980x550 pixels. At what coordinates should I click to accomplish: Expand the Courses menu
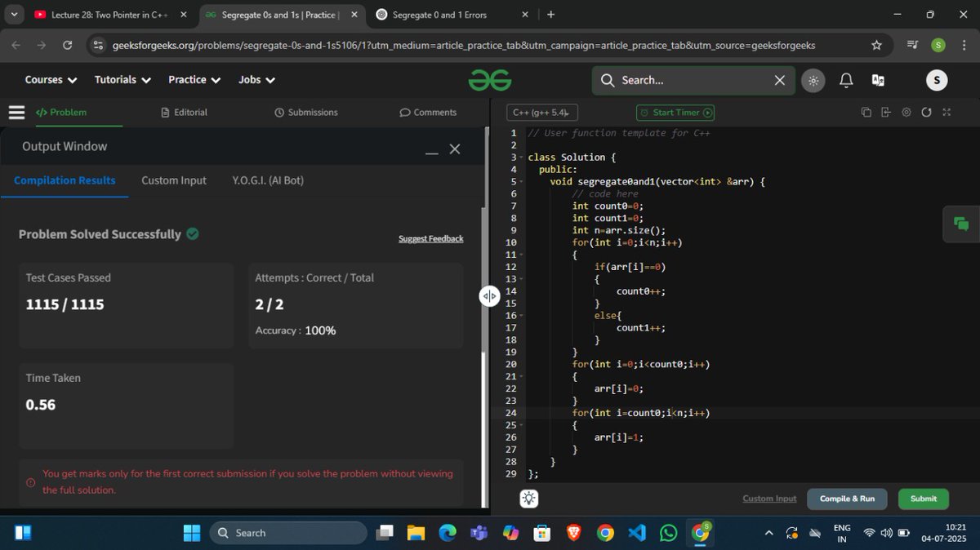[x=51, y=80]
